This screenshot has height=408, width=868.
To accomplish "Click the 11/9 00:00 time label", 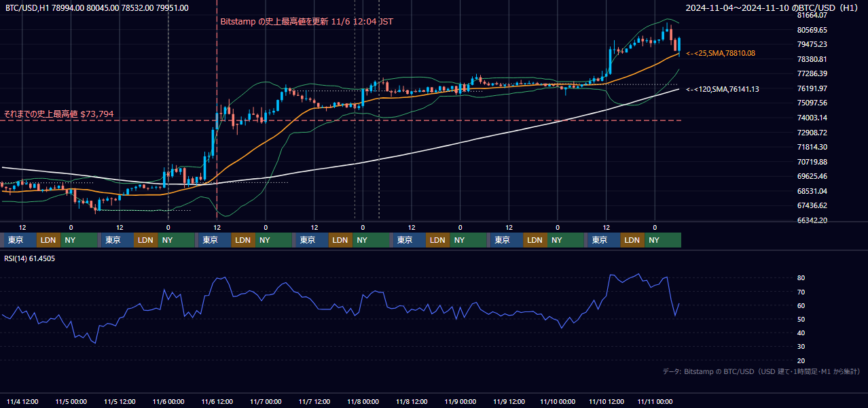I will point(460,401).
